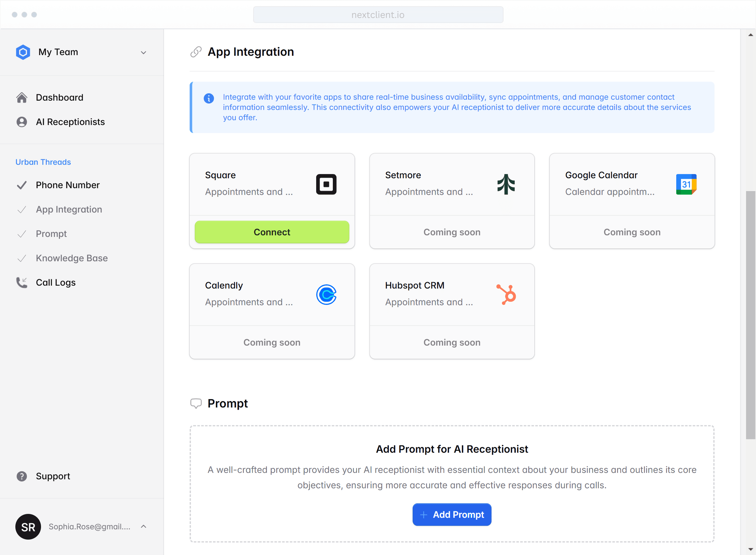Click the Prompt section heading
Image resolution: width=756 pixels, height=555 pixels.
[x=228, y=403]
